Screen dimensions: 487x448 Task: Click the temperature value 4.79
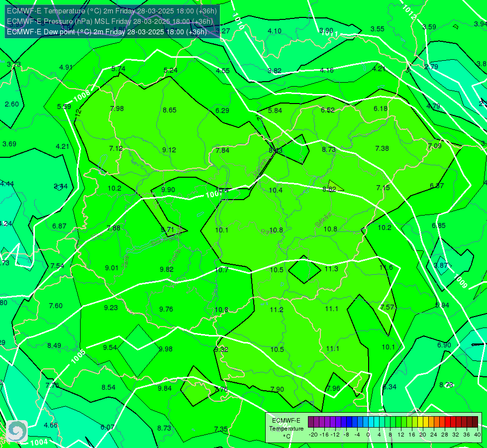pyautogui.click(x=433, y=106)
